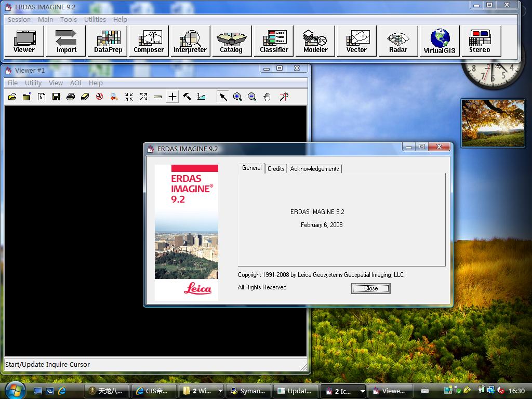The height and width of the screenshot is (399, 532).
Task: Click Erase (eraser) icon in Viewer toolbar
Action: tap(85, 97)
